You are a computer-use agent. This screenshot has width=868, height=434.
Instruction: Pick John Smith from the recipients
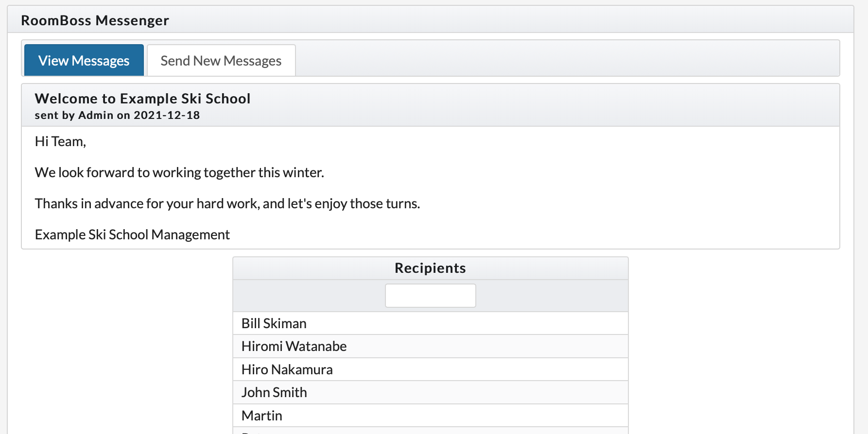(x=274, y=392)
